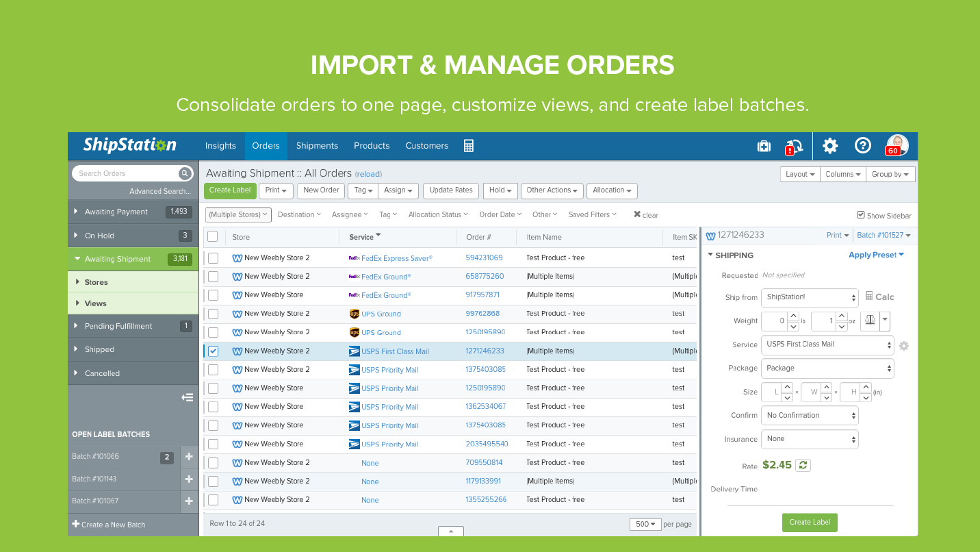This screenshot has height=552, width=980.
Task: Add to Batch #101067 with plus icon
Action: [189, 501]
